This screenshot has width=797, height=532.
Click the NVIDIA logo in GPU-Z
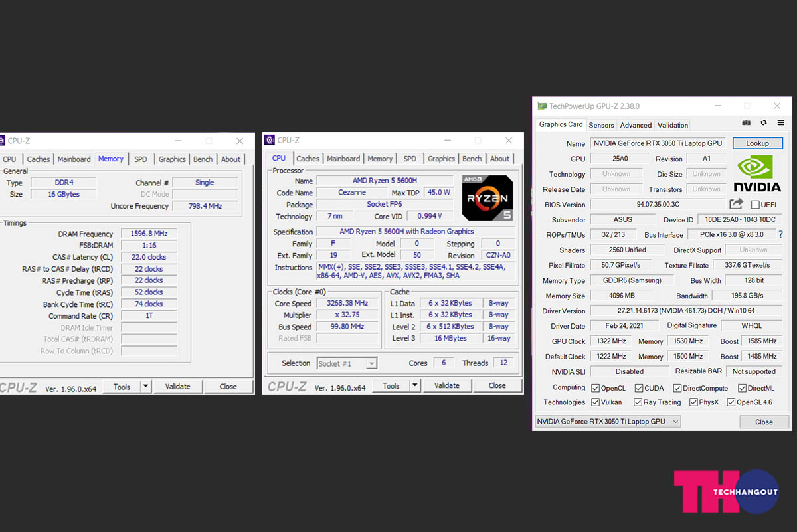pos(757,173)
